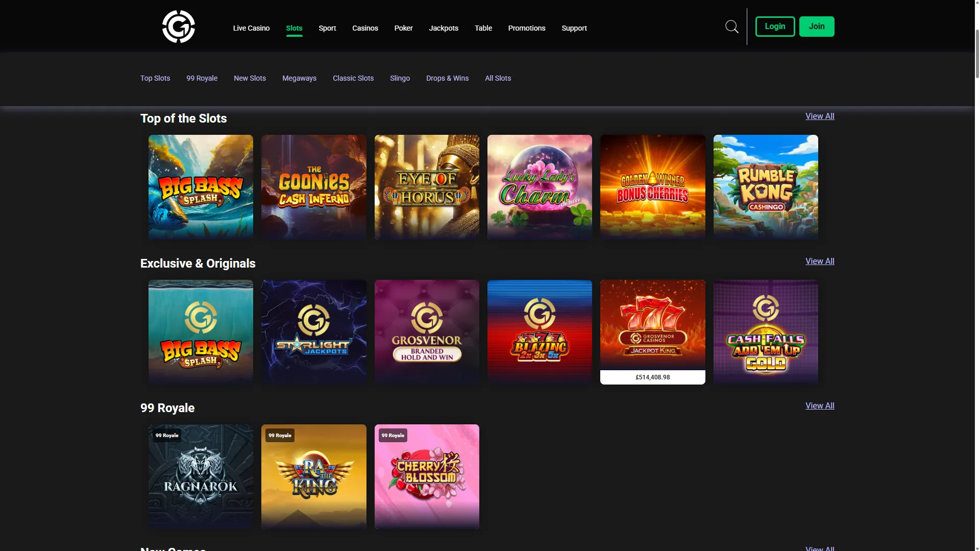
Task: Click 99 Royale badge on Ragnarok
Action: (167, 436)
